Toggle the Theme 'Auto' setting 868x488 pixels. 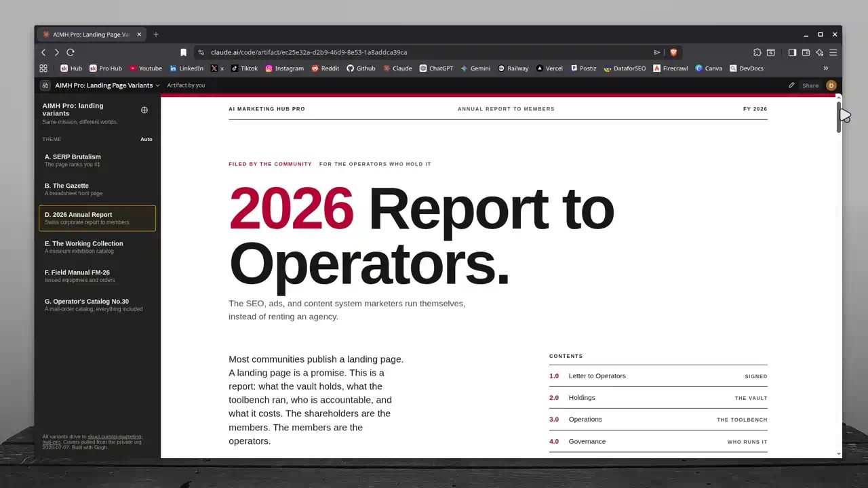(146, 139)
